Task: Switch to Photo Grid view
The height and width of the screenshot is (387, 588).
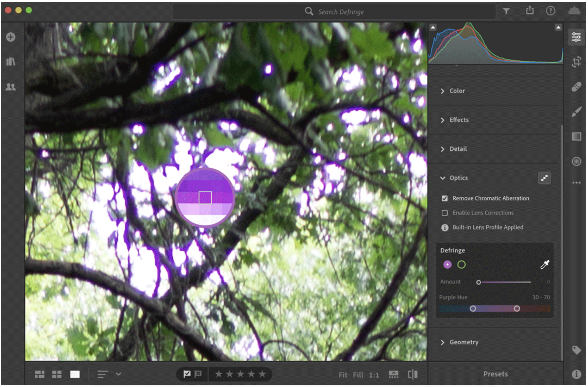Action: 40,374
